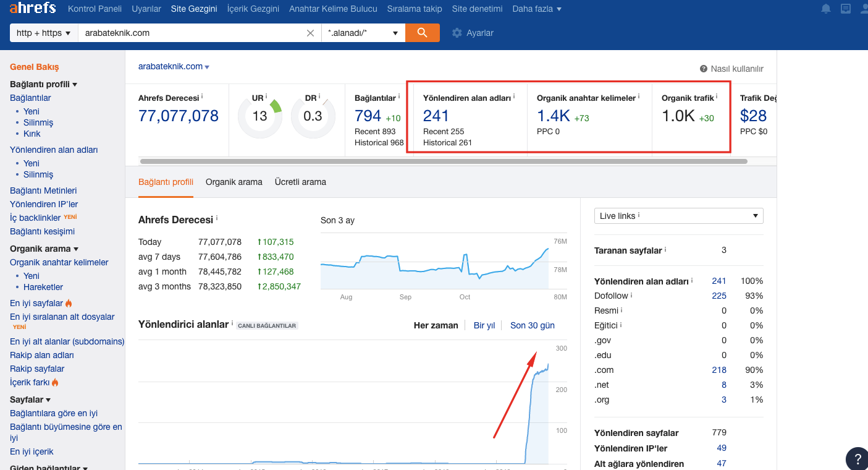Click the 1.4K organic keywords metric

point(554,116)
